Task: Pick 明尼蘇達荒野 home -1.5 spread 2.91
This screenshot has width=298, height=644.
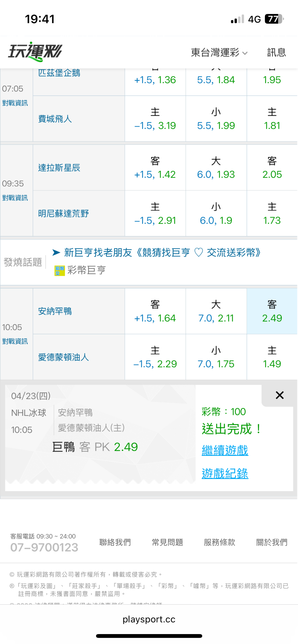Action: (155, 214)
